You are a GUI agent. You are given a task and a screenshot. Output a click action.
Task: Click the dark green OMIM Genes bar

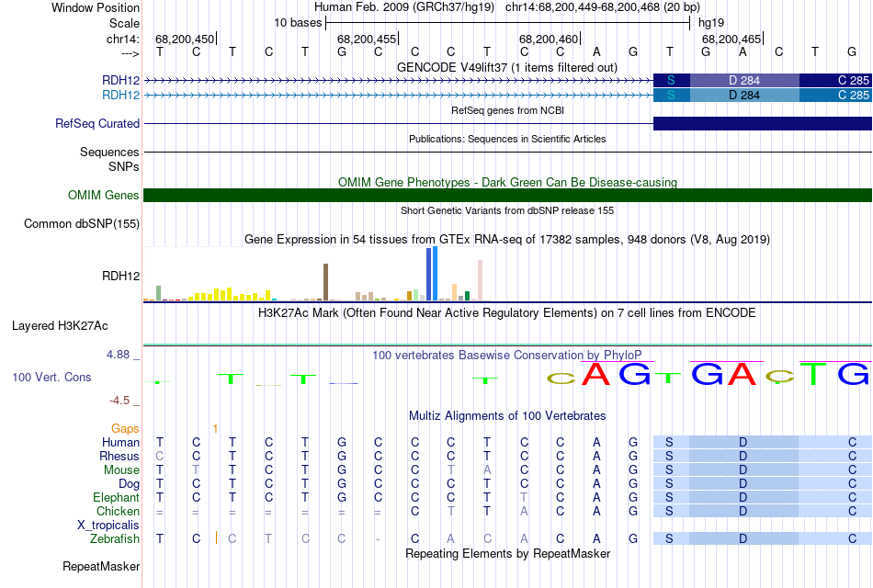point(507,195)
